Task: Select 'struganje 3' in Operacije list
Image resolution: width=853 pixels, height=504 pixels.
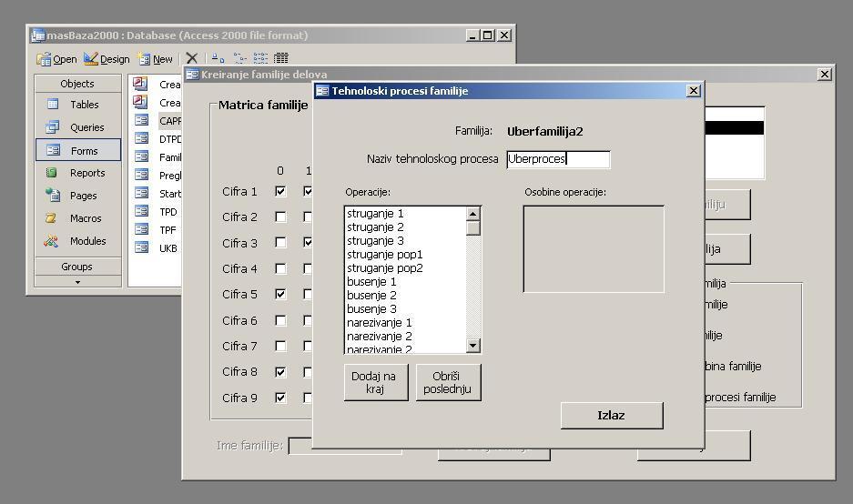Action: click(x=405, y=241)
